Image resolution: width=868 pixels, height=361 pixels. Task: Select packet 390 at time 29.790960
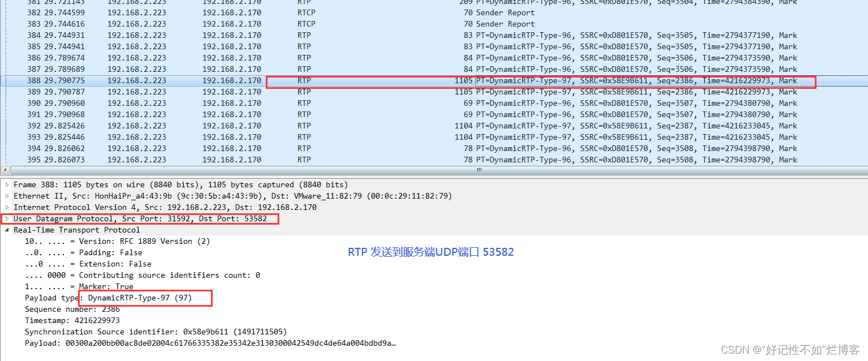pyautogui.click(x=434, y=103)
